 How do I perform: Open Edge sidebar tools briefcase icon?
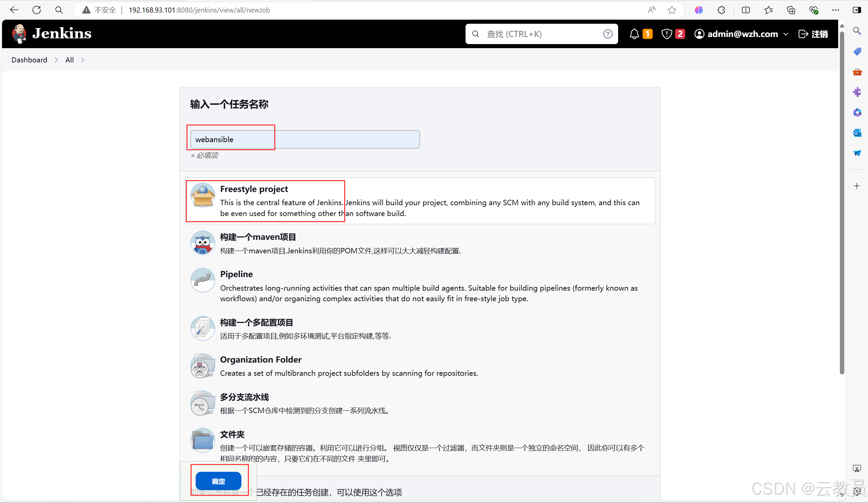pos(857,72)
